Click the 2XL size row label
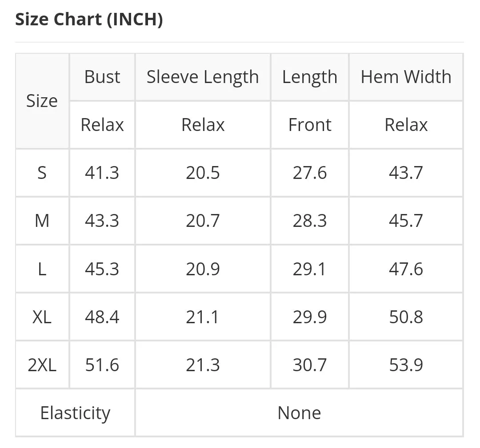 pos(42,365)
